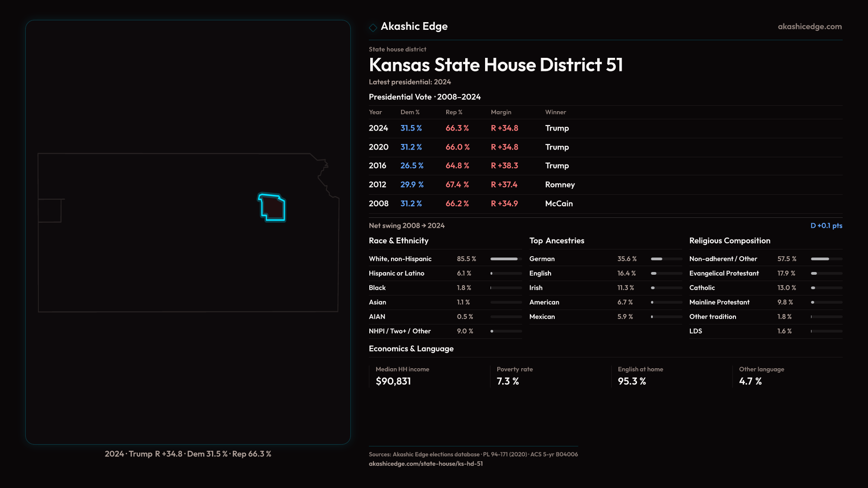868x488 pixels.
Task: Open the akashicedge.com link at top right
Action: [x=809, y=27]
